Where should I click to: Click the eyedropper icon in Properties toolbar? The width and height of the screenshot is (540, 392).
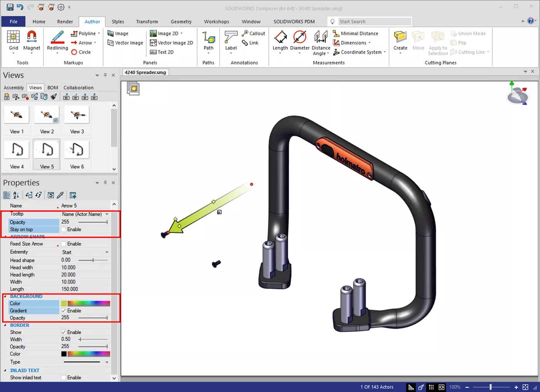(61, 195)
